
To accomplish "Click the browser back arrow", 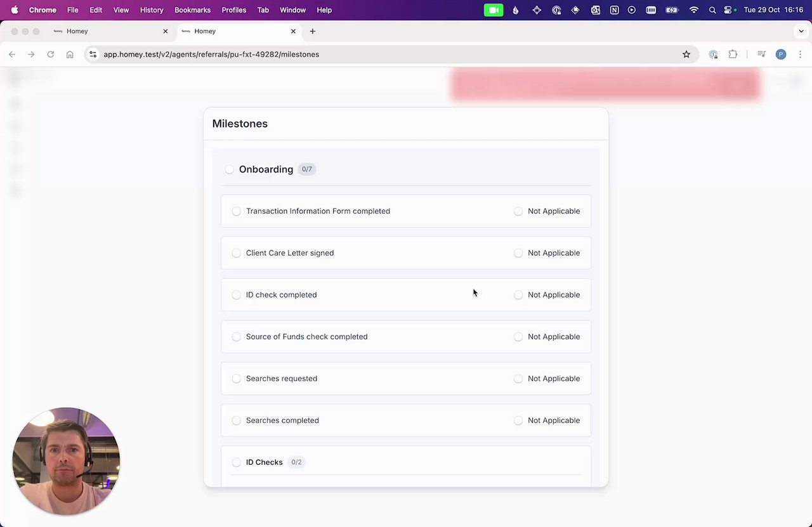I will [x=12, y=55].
